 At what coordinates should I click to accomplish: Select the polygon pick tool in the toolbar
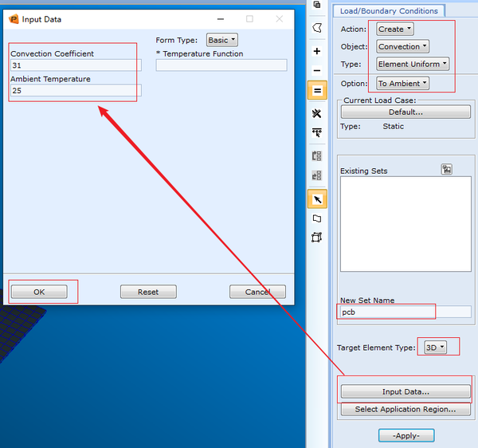(317, 28)
